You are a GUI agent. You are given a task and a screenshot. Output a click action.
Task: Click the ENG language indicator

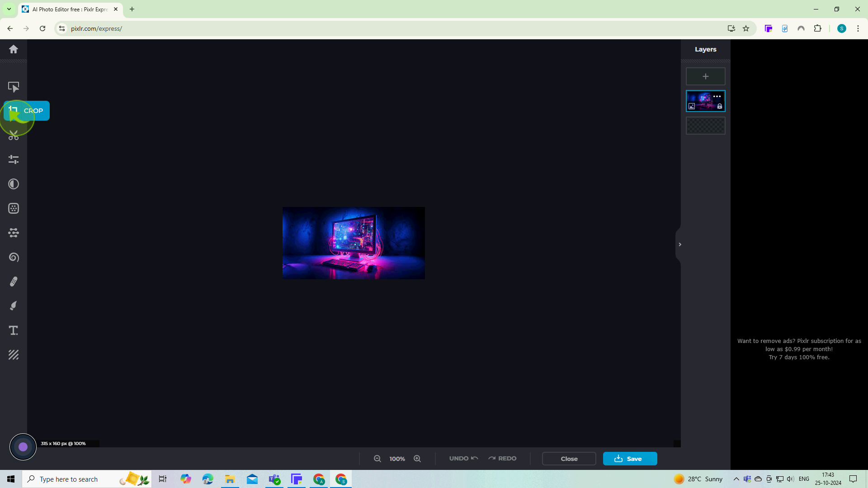pyautogui.click(x=804, y=479)
